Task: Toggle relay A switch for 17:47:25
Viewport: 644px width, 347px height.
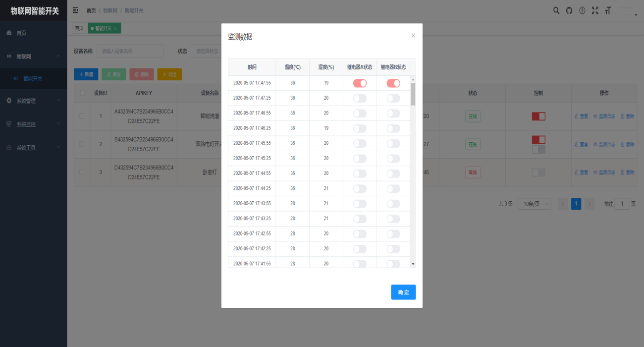Action: [360, 98]
